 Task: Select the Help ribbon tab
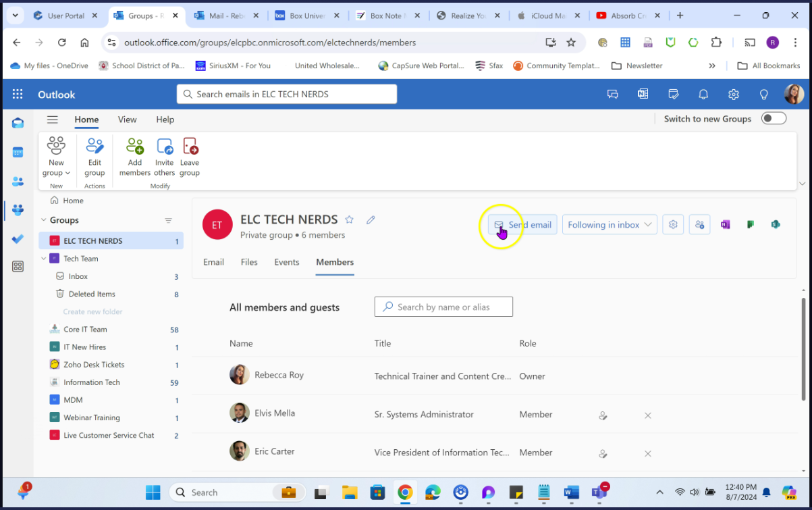pos(165,120)
